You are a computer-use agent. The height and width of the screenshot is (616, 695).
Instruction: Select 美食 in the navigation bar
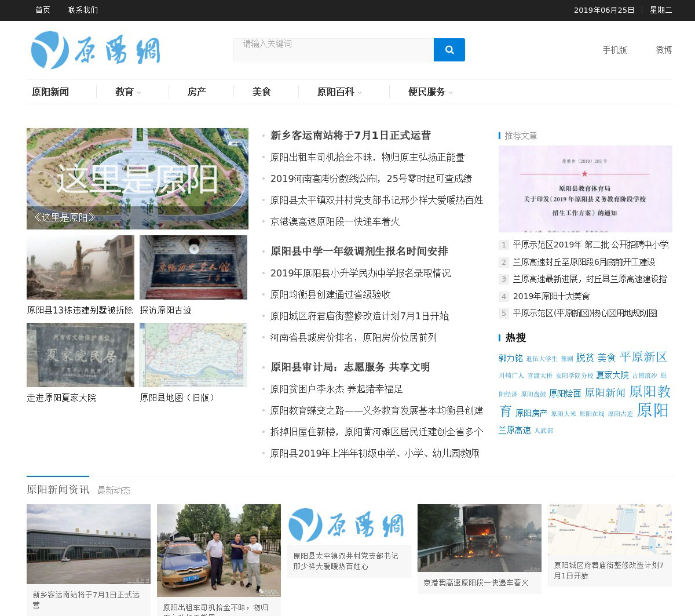(261, 92)
